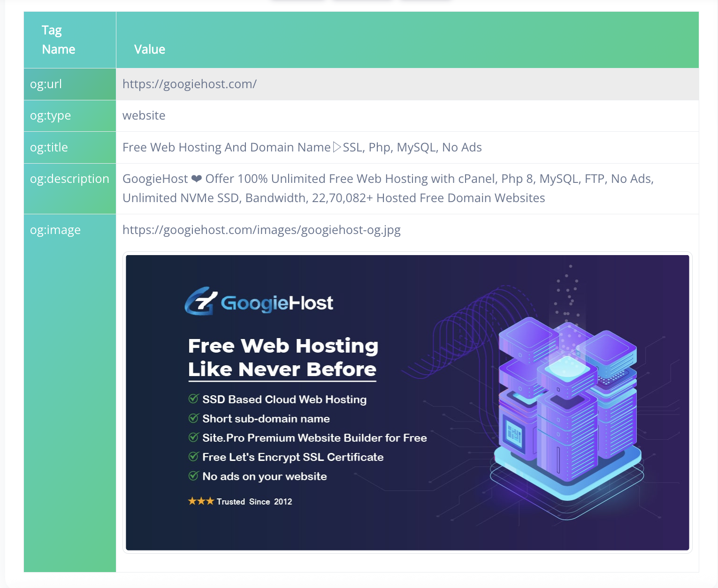Open the https://googiehost.com/ link
718x588 pixels.
coord(190,84)
